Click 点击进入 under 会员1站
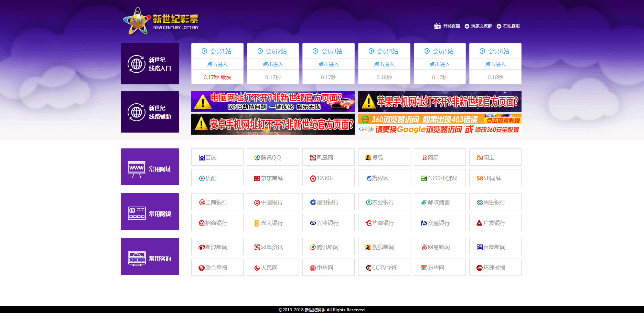This screenshot has height=313, width=644. pyautogui.click(x=217, y=64)
